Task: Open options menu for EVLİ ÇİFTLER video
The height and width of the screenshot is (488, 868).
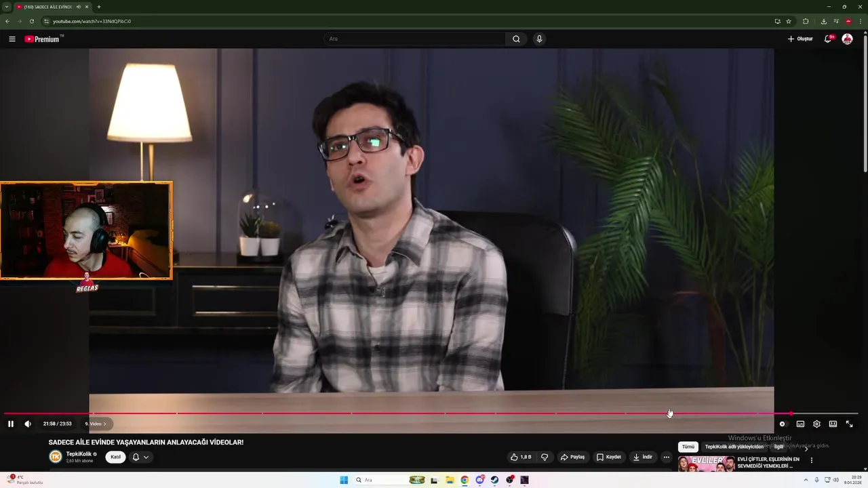Action: coord(812,460)
